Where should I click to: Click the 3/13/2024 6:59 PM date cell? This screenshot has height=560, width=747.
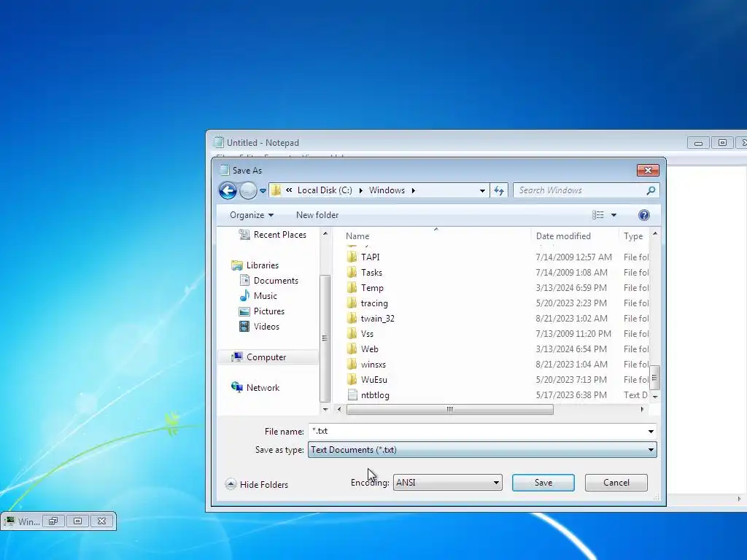pos(571,287)
